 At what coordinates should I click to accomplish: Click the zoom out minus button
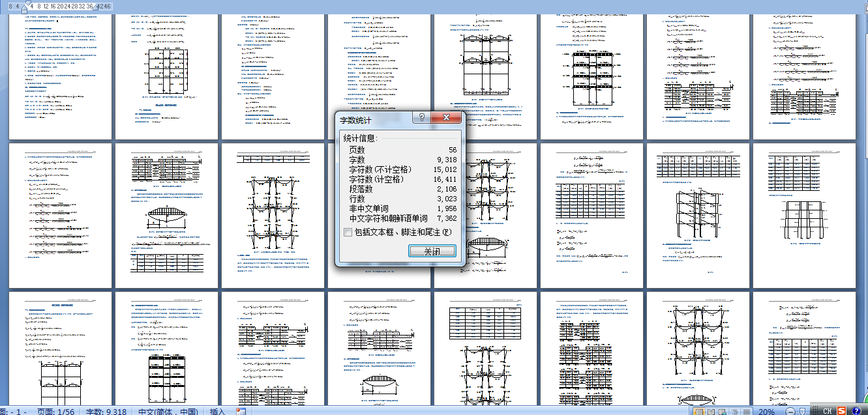pyautogui.click(x=790, y=412)
